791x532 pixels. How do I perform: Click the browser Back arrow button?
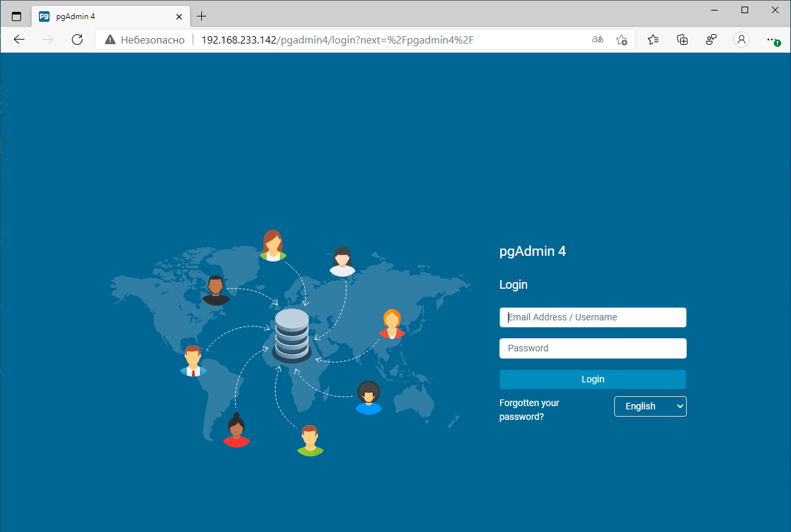click(x=19, y=40)
